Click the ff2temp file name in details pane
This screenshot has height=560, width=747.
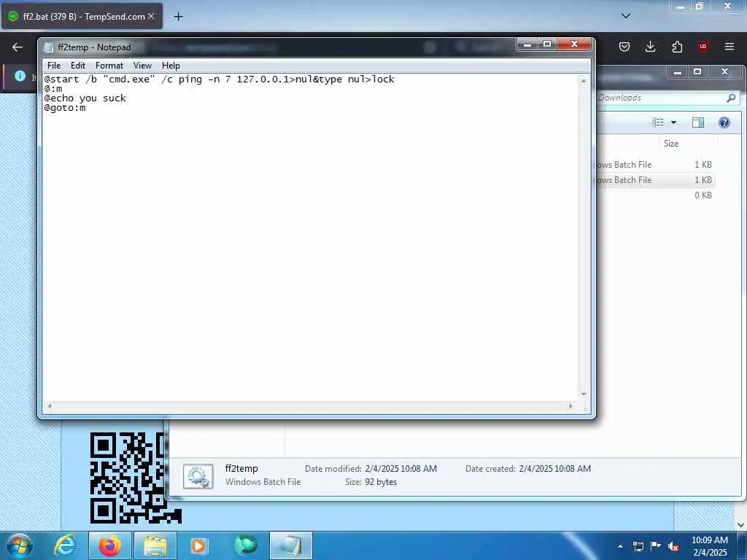point(241,469)
